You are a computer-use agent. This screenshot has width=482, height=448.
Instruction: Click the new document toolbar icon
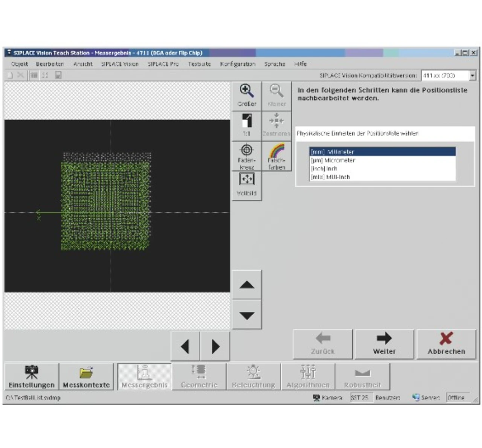point(10,75)
